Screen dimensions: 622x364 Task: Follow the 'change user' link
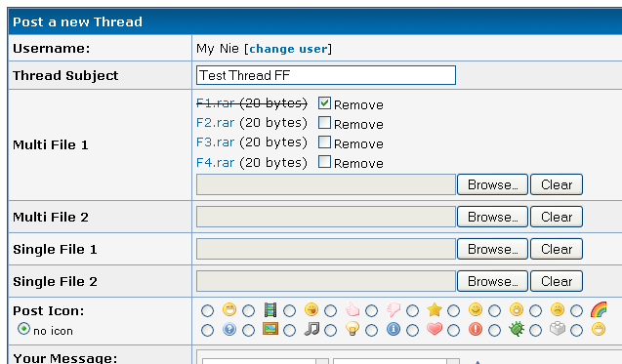(288, 49)
